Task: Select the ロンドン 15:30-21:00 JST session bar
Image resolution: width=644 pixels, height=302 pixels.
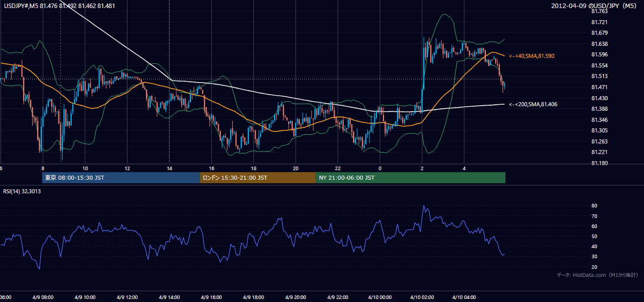Action: (x=258, y=178)
